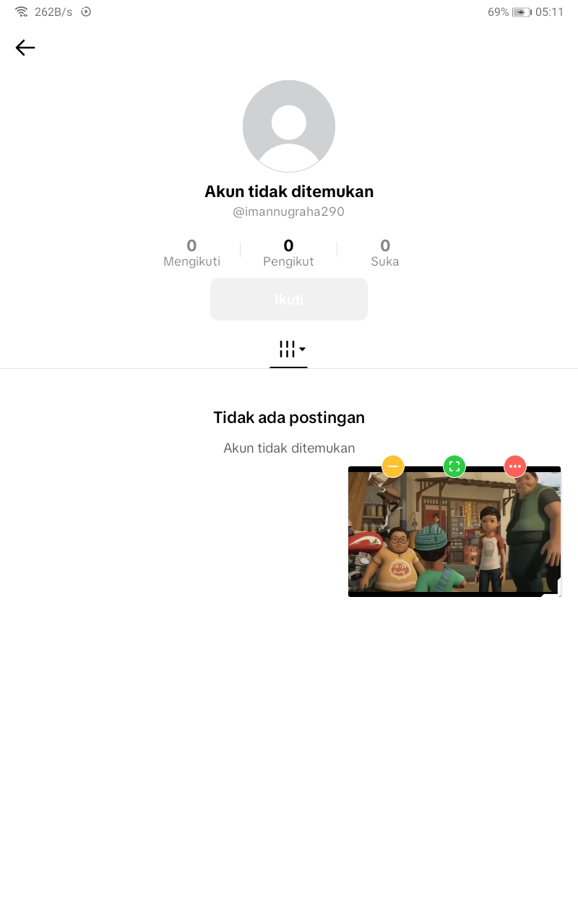
Task: Tap the 'Tidak ada postingan' message
Action: tap(289, 417)
